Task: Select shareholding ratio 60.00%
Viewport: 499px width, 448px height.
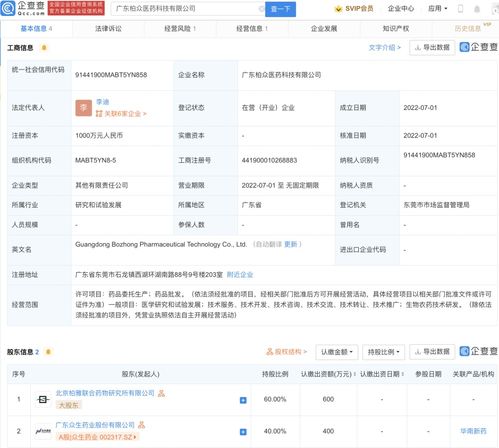Action: 275,399
